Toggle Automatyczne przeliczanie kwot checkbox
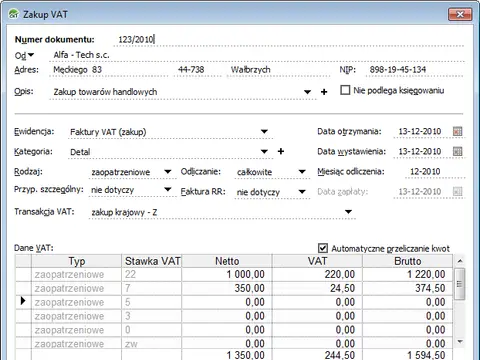The height and width of the screenshot is (360, 480). point(323,248)
